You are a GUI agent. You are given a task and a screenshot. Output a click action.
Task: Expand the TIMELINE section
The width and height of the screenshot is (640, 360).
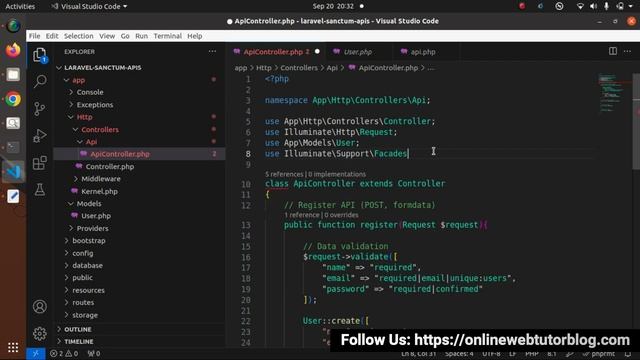pyautogui.click(x=78, y=342)
